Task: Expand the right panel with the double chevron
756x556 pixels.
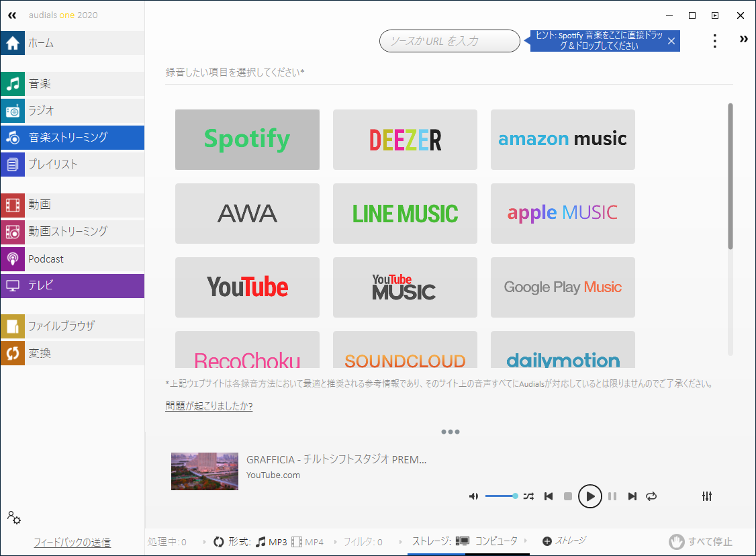Action: [743, 39]
